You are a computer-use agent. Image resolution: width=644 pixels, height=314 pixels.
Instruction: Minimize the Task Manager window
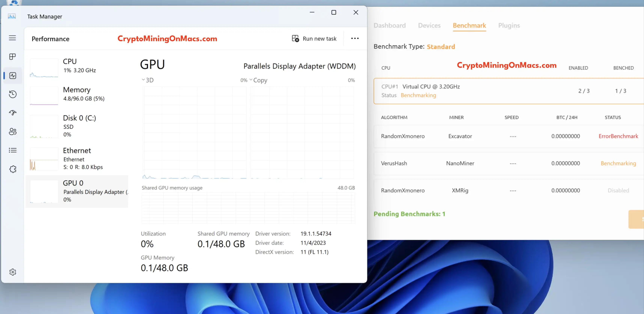tap(312, 12)
